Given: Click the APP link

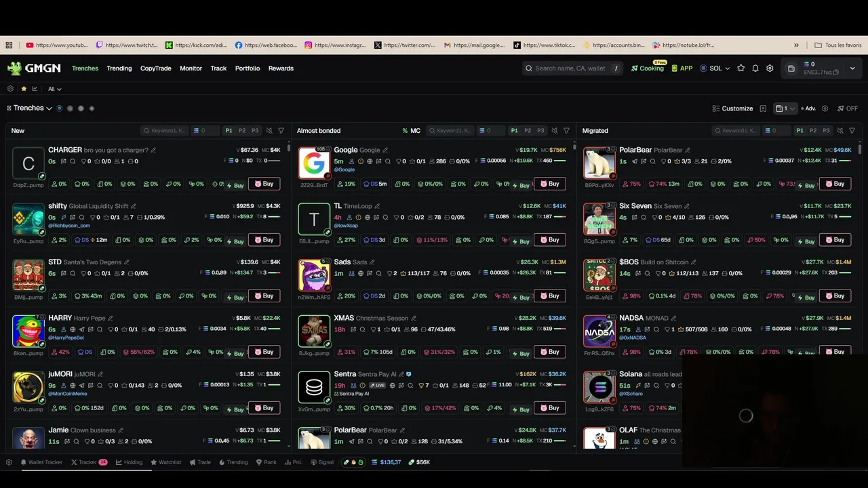Looking at the screenshot, I should tap(682, 68).
